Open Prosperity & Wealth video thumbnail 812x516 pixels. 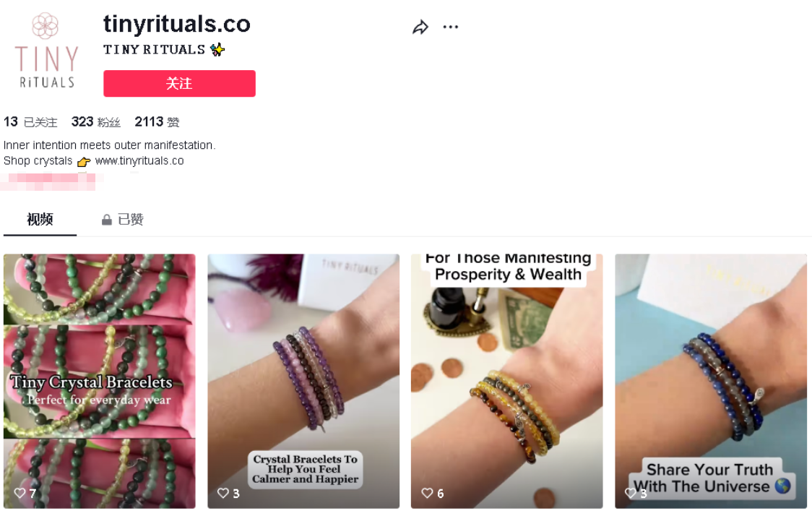tap(507, 381)
